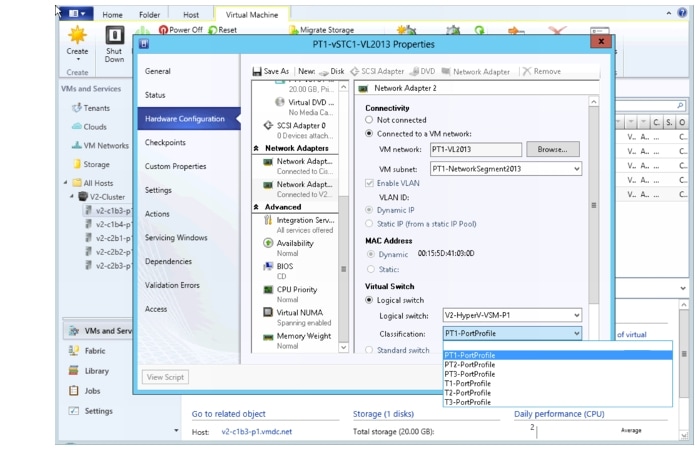
Task: Select Static IP from static IP Pool
Action: point(369,224)
